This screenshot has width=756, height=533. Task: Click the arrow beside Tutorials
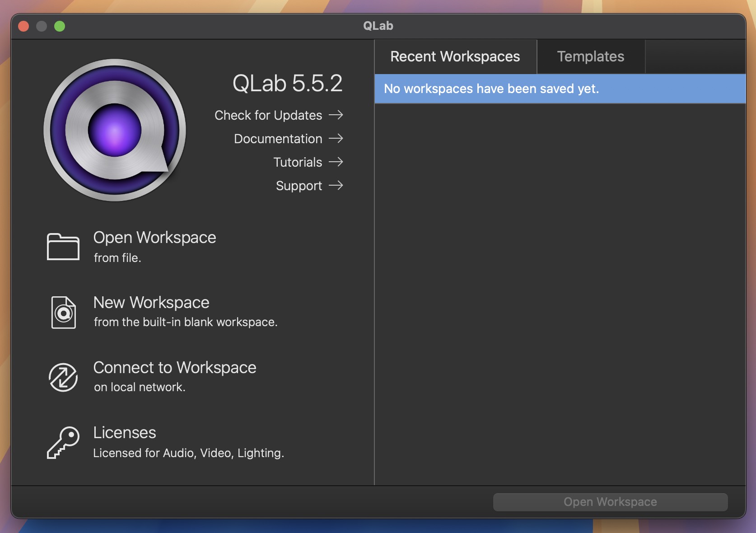(336, 162)
